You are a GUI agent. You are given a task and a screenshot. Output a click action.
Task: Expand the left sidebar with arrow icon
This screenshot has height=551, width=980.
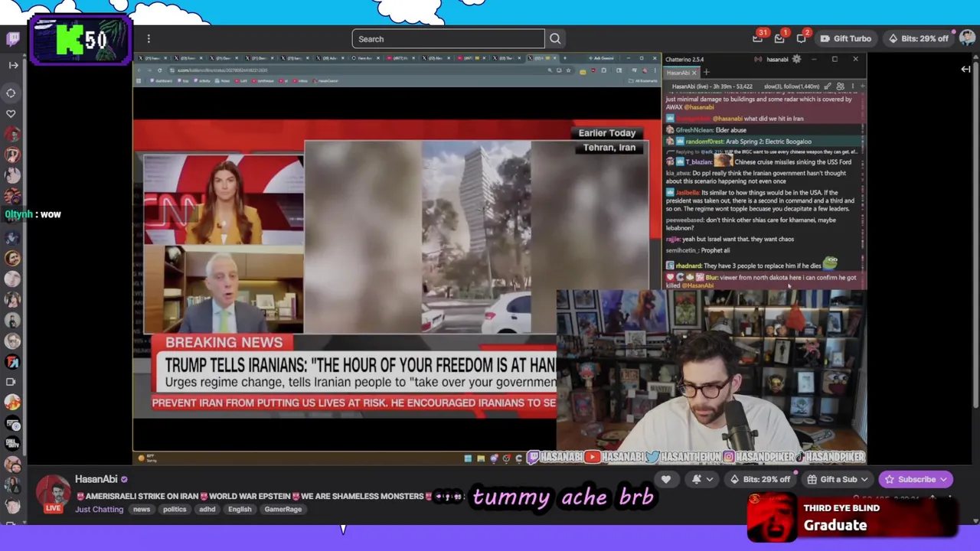pyautogui.click(x=13, y=65)
